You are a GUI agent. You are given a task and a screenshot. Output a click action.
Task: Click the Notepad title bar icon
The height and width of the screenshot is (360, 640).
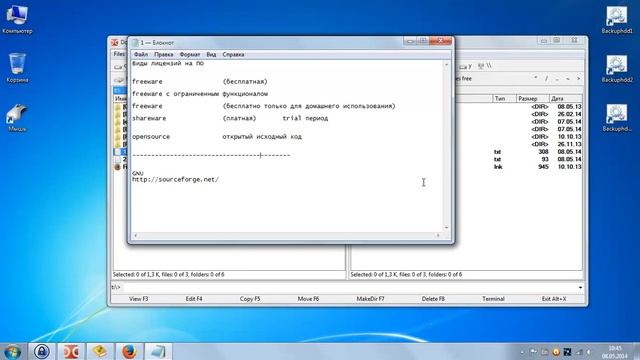135,42
